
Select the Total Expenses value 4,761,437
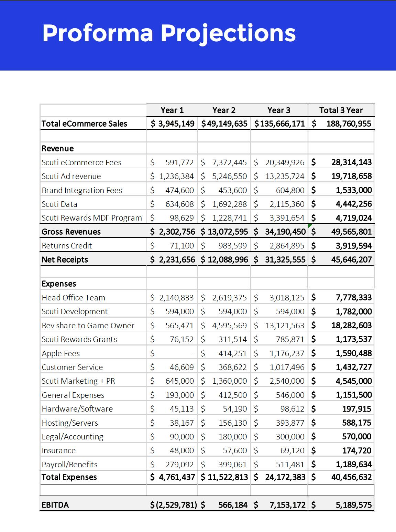[x=177, y=477]
